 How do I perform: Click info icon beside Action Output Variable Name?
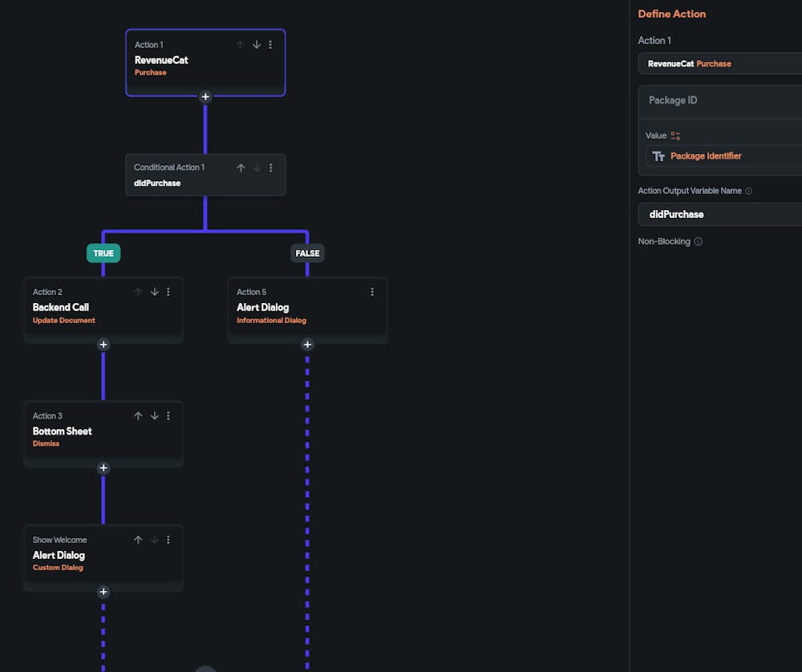[749, 192]
